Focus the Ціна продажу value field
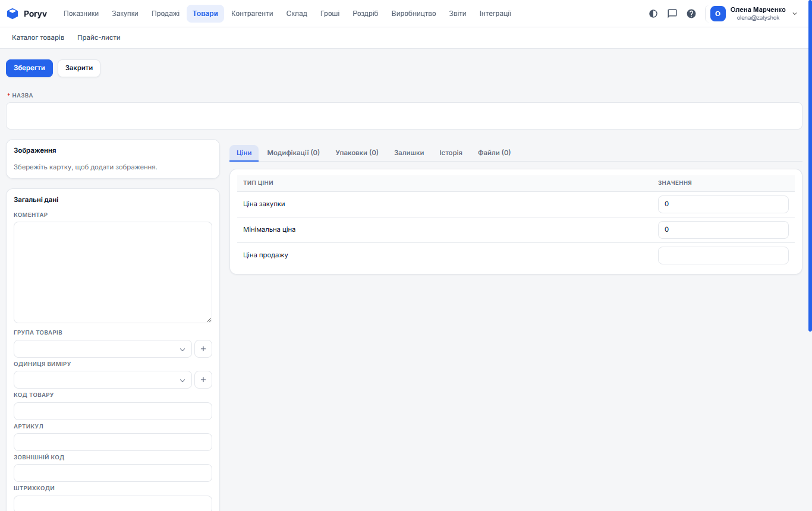Image resolution: width=812 pixels, height=511 pixels. 723,255
